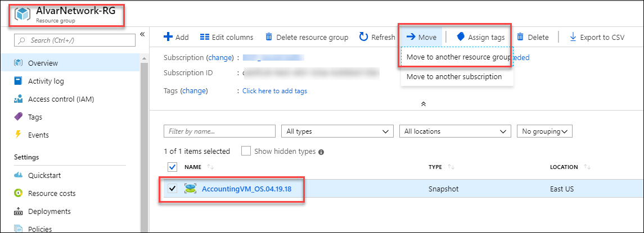Click the Search (Ctrl+/) box
This screenshot has width=644, height=233.
tap(75, 40)
